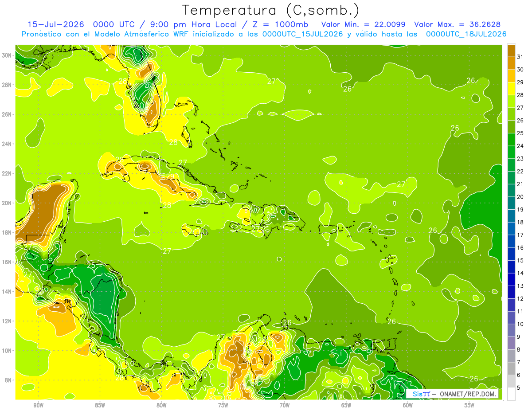This screenshot has height=411, width=532.
Task: Click the "80W" longitude axis label
Action: pos(161,406)
